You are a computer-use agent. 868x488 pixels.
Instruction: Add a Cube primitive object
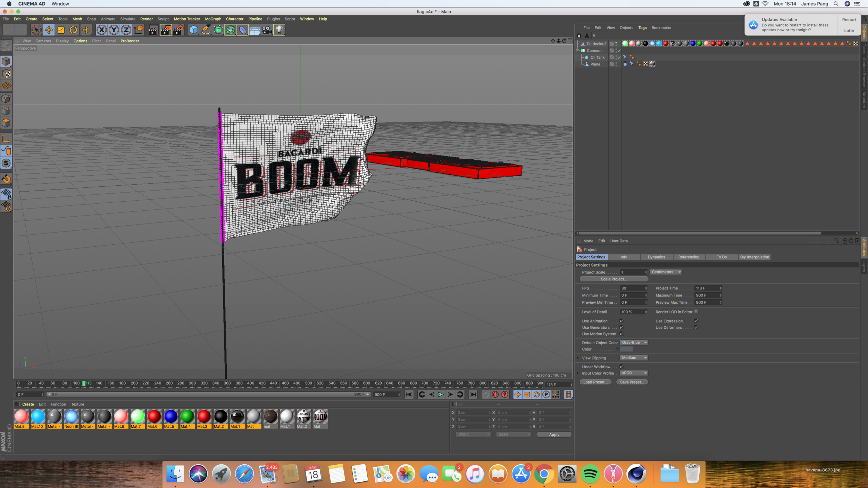193,30
